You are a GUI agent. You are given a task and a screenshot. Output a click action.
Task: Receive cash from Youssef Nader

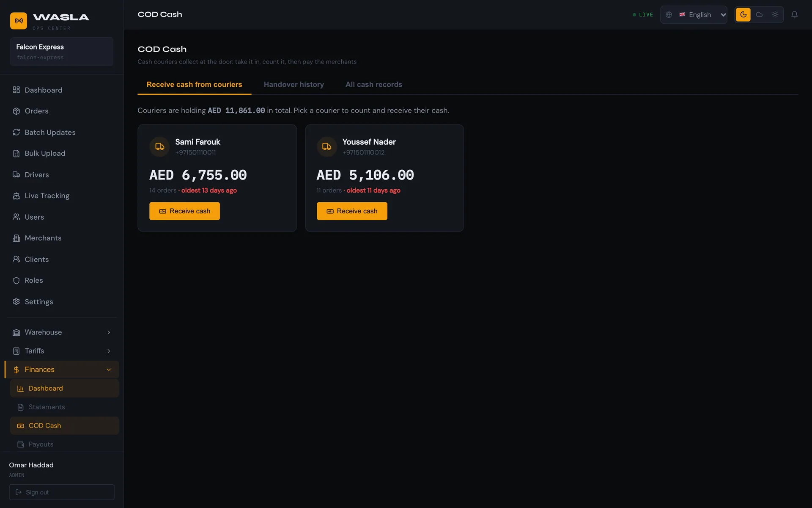pos(352,211)
